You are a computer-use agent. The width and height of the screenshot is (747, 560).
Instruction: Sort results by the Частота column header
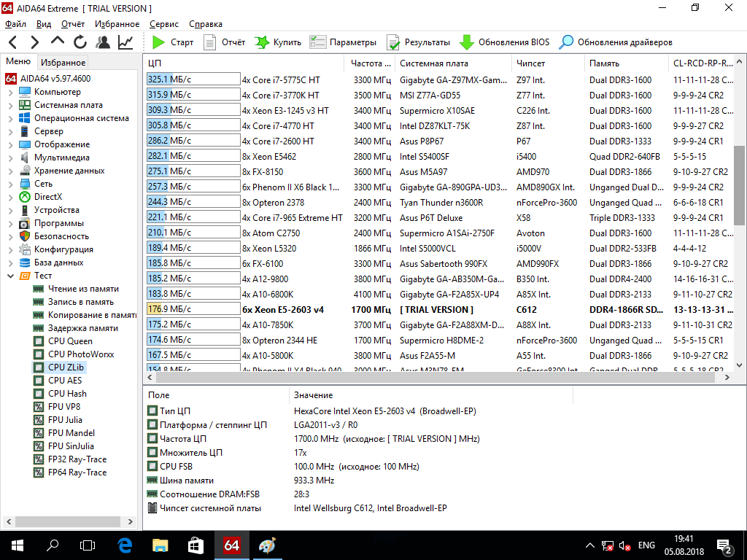[370, 63]
